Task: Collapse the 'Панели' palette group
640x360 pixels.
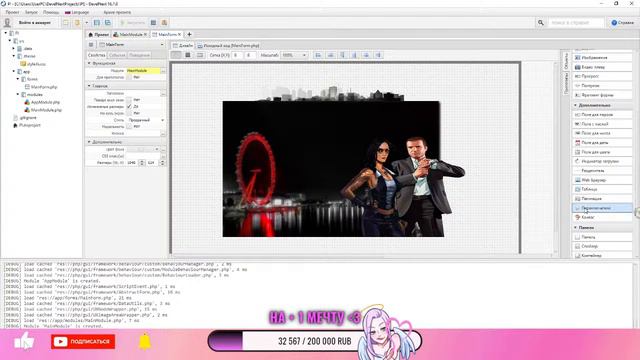Action: pos(576,227)
